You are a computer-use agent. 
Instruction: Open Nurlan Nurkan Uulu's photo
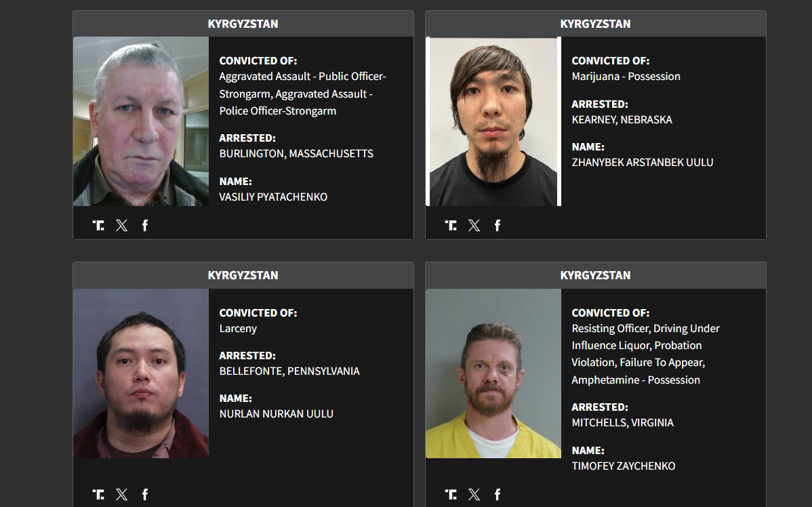[141, 373]
